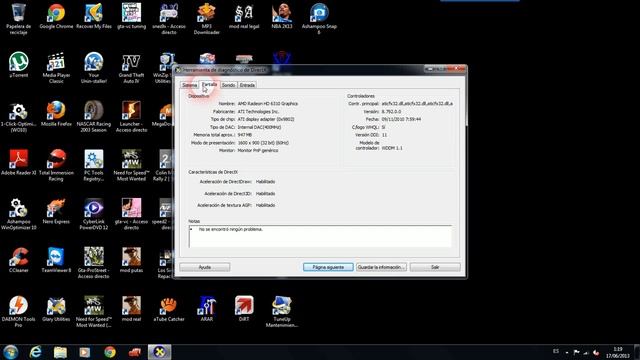Click the Monitor PnP genérico value
The width and height of the screenshot is (640, 360).
(258, 150)
